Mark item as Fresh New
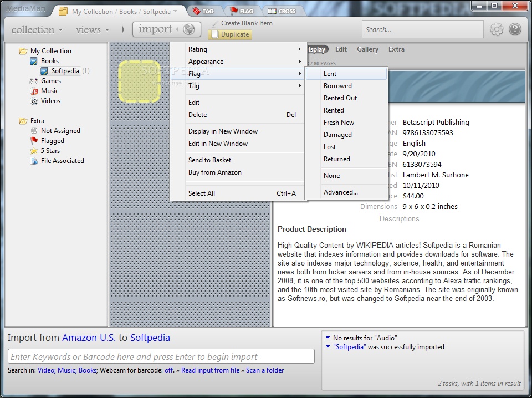Screen dimensions: 532x398 pos(346,123)
